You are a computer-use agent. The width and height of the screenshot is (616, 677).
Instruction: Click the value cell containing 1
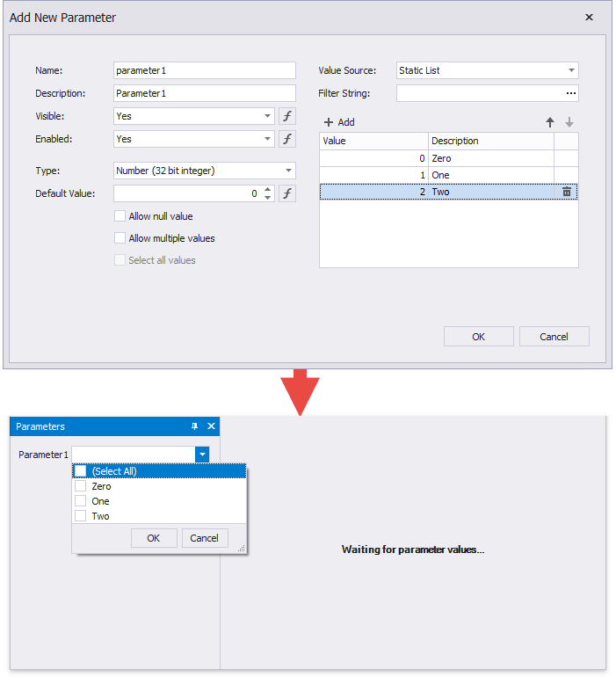[373, 175]
